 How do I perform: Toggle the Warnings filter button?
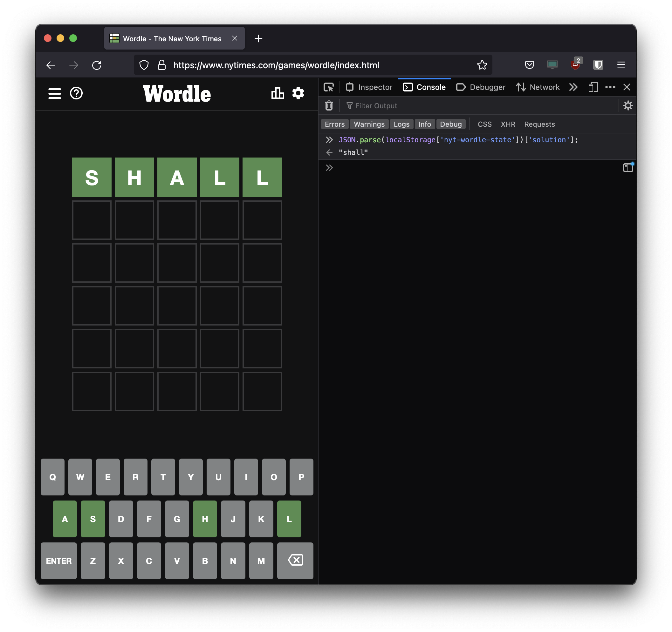[369, 124]
